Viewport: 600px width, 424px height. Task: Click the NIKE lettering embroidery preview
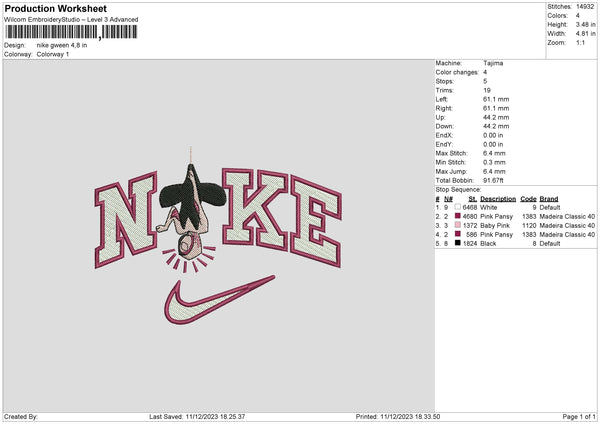pos(218,217)
